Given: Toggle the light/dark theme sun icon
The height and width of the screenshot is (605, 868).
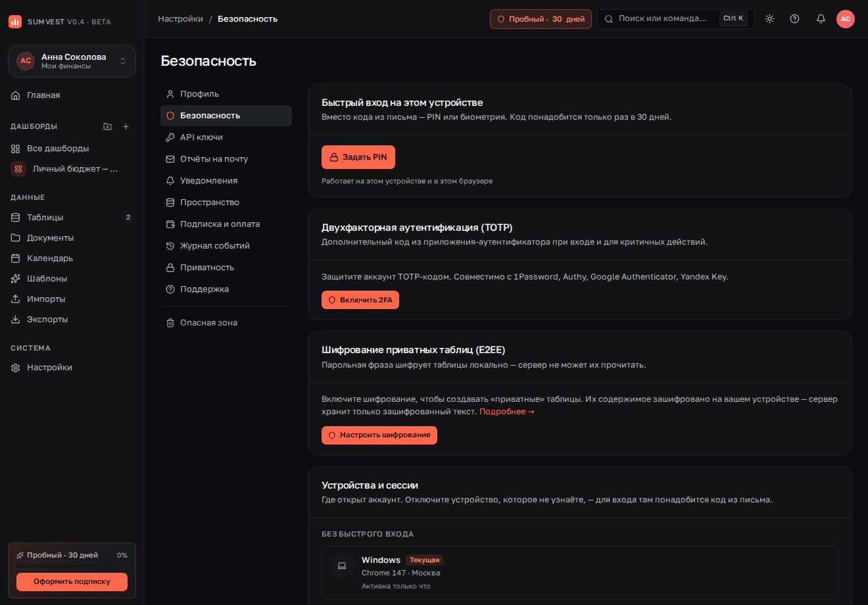Looking at the screenshot, I should coord(769,19).
